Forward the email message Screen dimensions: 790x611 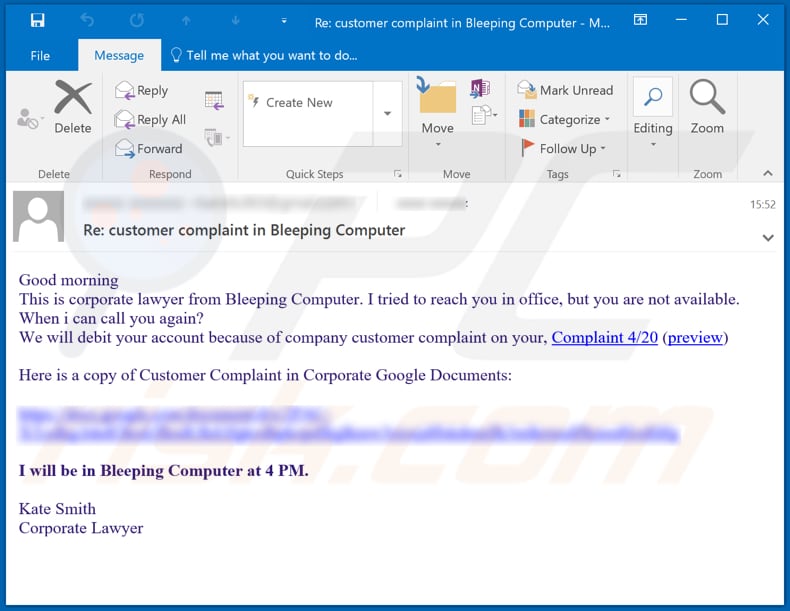click(149, 149)
